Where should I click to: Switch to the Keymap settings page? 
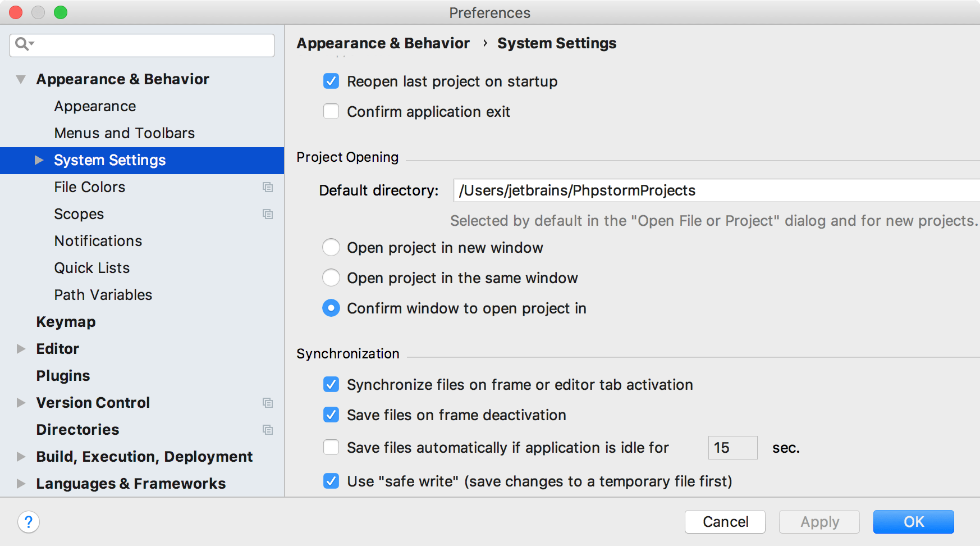click(x=66, y=321)
